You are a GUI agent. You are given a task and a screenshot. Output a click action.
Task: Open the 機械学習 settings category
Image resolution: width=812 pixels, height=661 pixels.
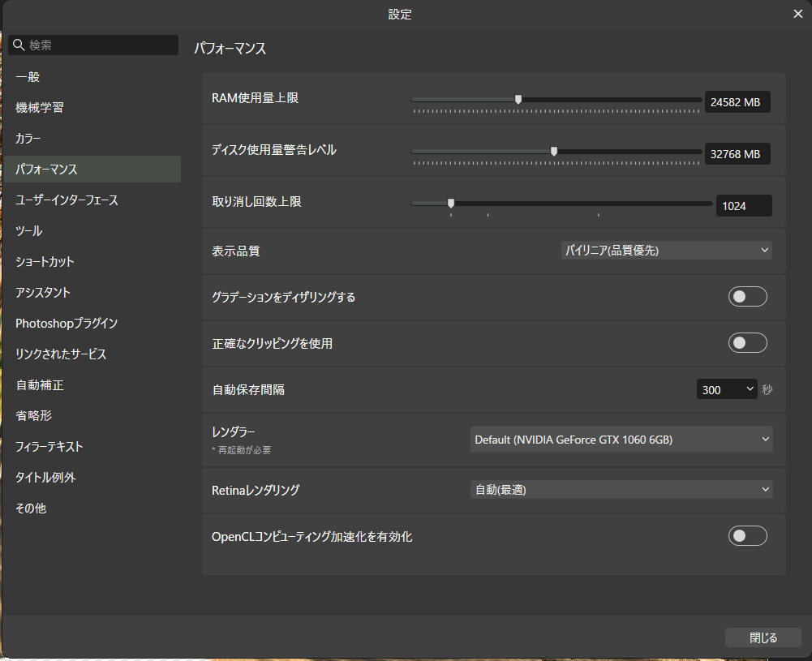click(40, 108)
